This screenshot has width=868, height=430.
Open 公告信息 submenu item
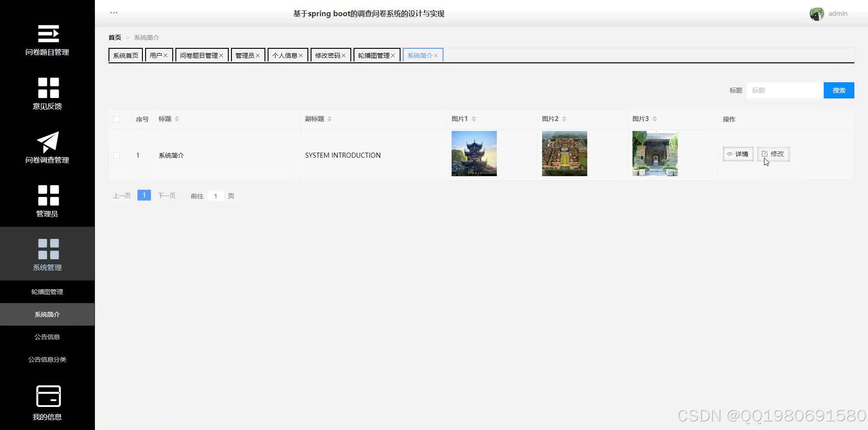pos(47,337)
